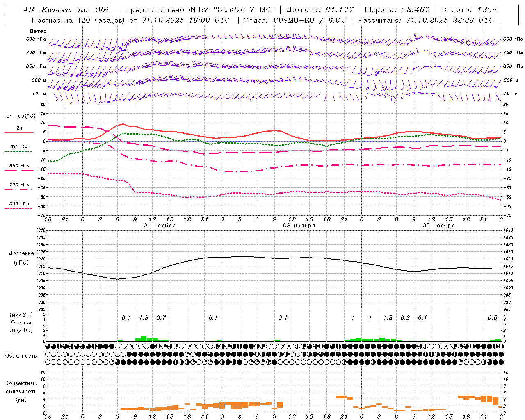Click the 0.5 precipitation value
The width and height of the screenshot is (525, 420).
click(492, 318)
